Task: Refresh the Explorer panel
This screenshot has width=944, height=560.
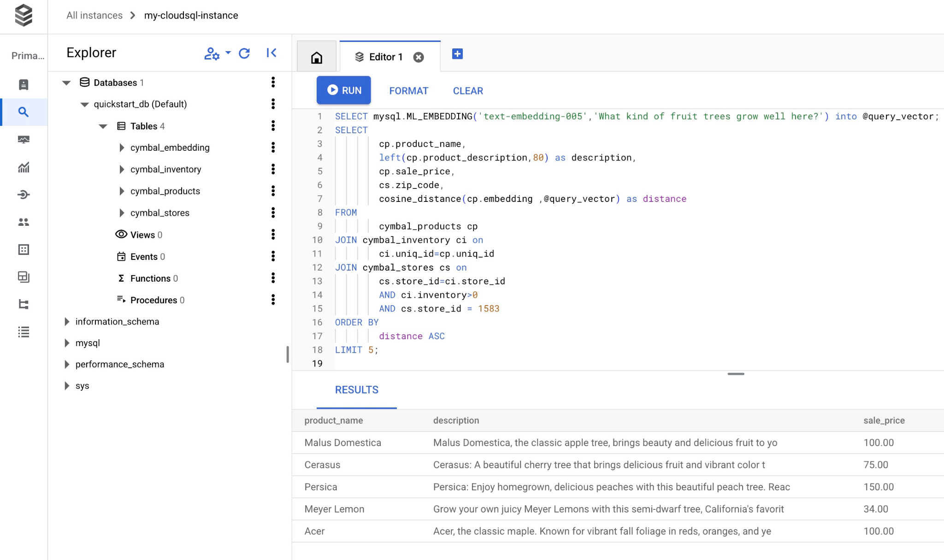Action: pyautogui.click(x=244, y=53)
